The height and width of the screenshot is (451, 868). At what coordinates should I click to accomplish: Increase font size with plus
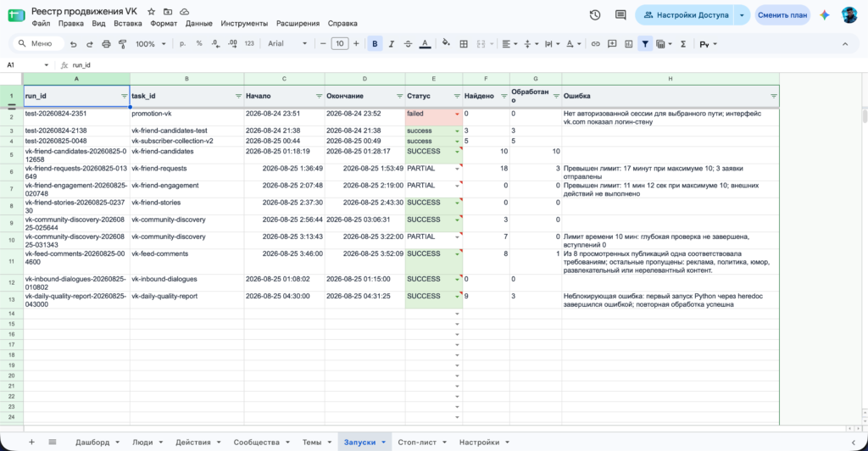click(356, 44)
